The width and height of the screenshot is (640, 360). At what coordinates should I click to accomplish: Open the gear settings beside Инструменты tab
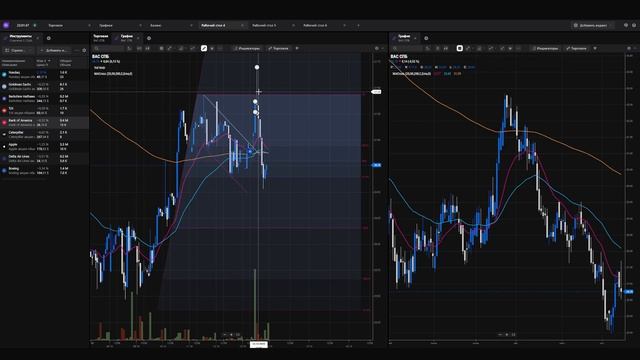[49, 38]
